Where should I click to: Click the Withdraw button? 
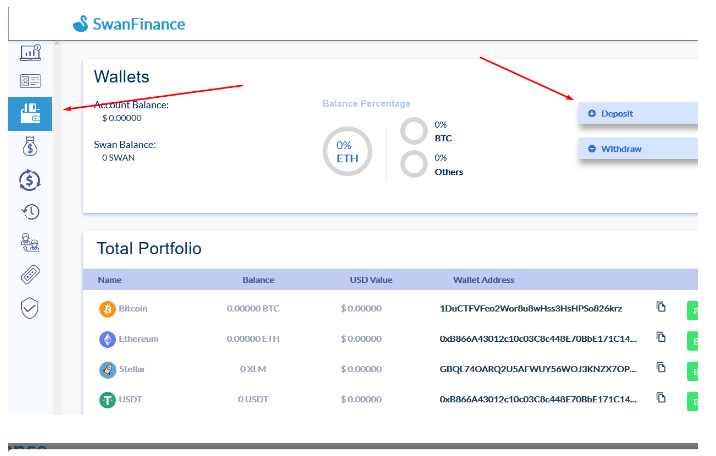637,149
